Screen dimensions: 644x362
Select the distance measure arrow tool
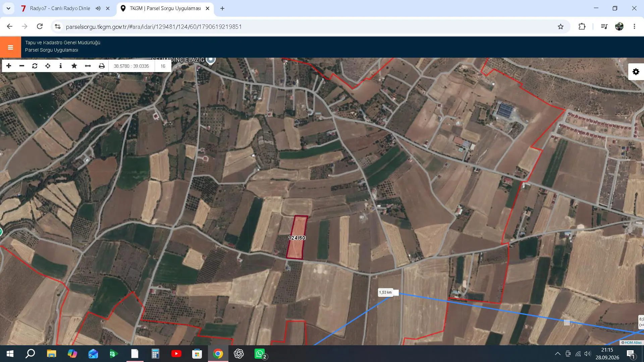88,66
